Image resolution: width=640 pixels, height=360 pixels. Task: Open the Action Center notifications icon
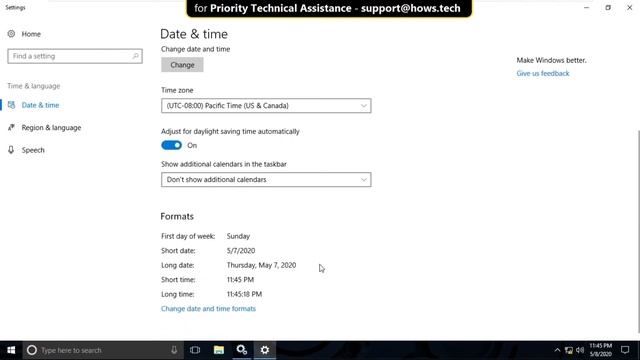[625, 350]
